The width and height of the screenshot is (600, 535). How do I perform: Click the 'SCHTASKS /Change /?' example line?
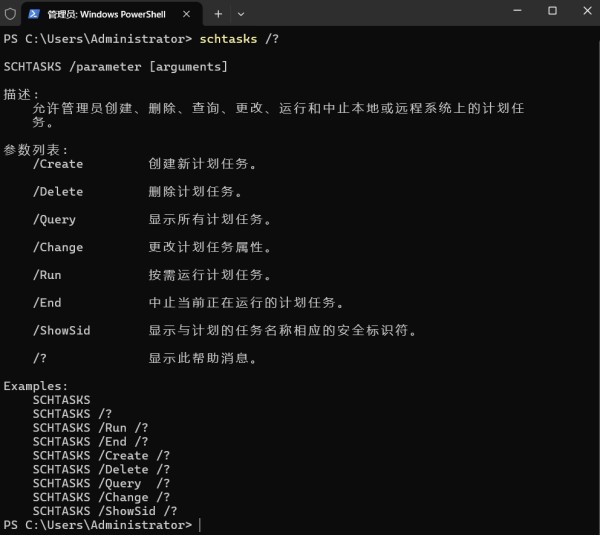[x=101, y=497]
